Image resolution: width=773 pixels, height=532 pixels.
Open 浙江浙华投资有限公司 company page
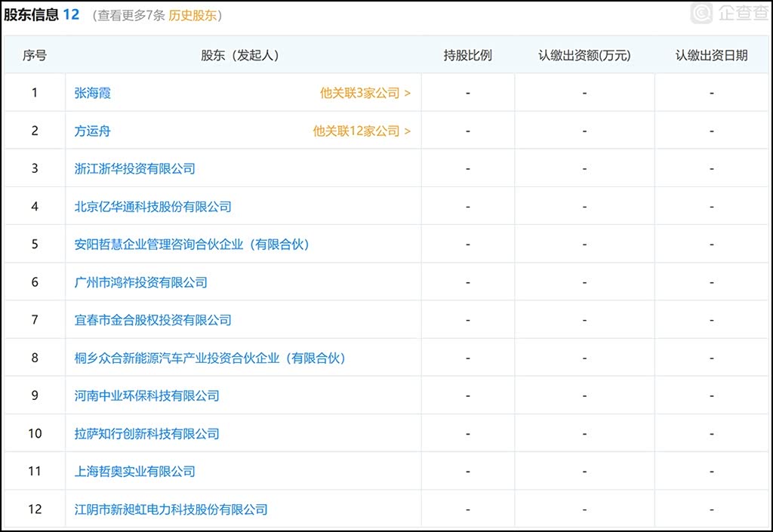(x=134, y=168)
